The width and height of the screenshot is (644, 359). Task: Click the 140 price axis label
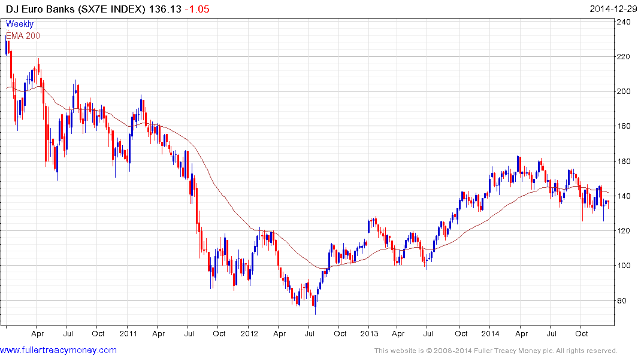[x=623, y=196]
